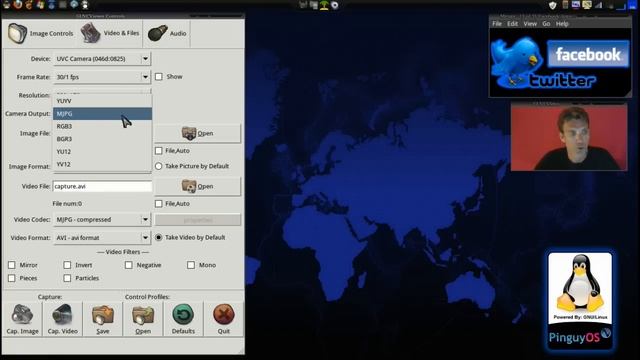Choose MJPG from camera output list
Image resolution: width=640 pixels, height=360 pixels.
(x=102, y=114)
